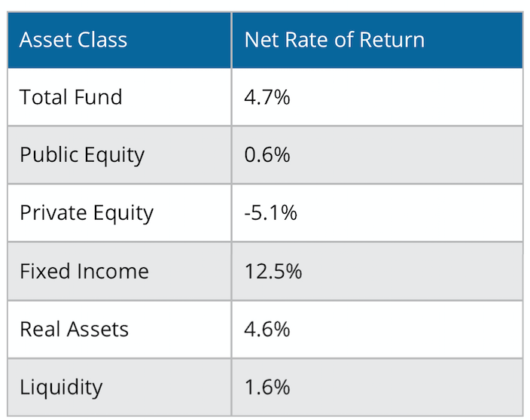Click the word Return in the header
The image size is (530, 420).
coord(391,40)
